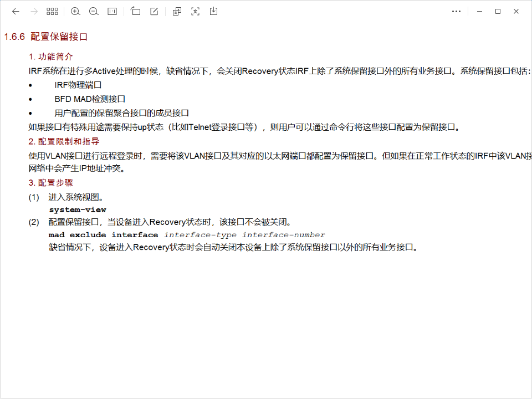This screenshot has width=532, height=399.
Task: Click the line '网络中会产生IP地址冲突。'
Action: [77, 168]
